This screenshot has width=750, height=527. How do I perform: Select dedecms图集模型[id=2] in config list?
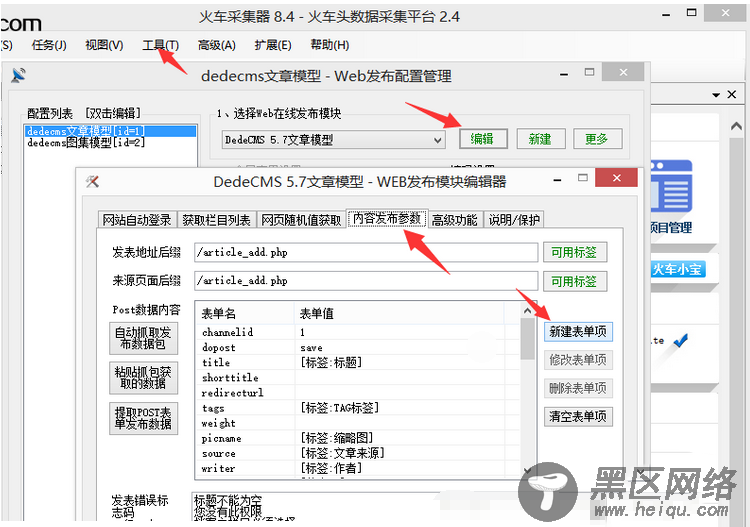click(110, 143)
